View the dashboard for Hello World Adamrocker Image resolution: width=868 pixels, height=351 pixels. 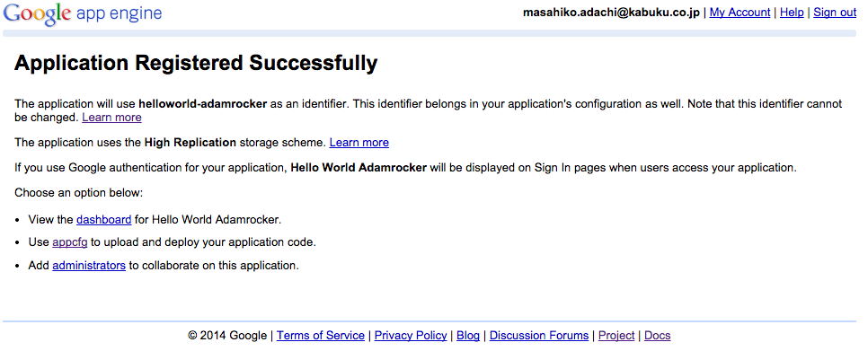click(104, 219)
